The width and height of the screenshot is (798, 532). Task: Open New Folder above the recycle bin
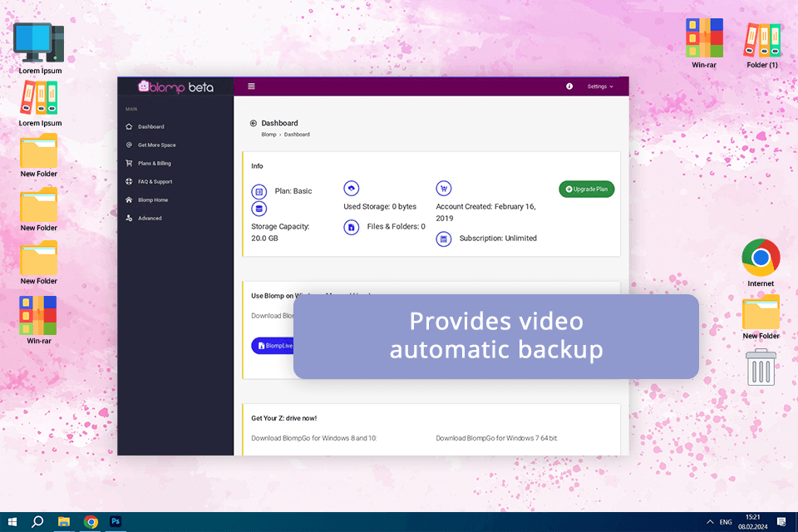click(x=761, y=318)
